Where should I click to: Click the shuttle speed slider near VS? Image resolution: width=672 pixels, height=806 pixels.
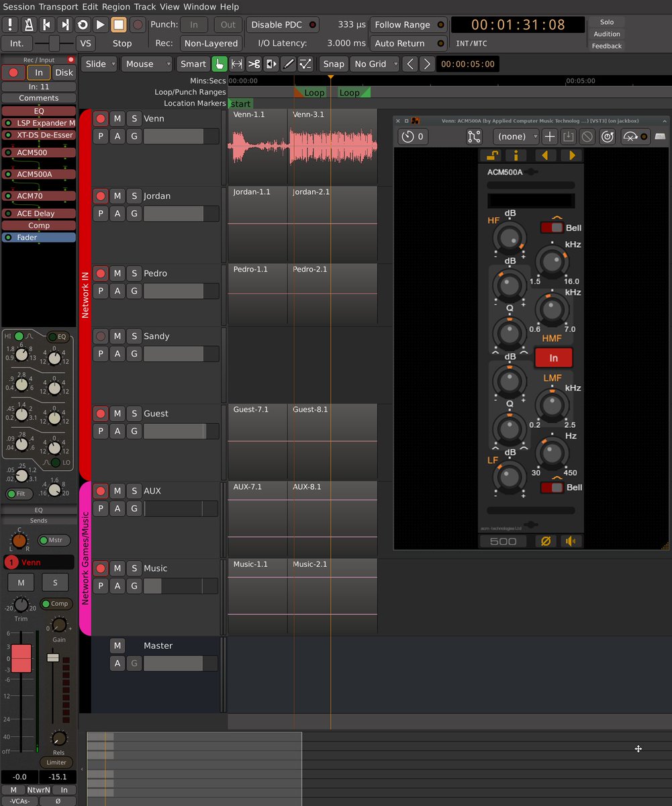54,43
